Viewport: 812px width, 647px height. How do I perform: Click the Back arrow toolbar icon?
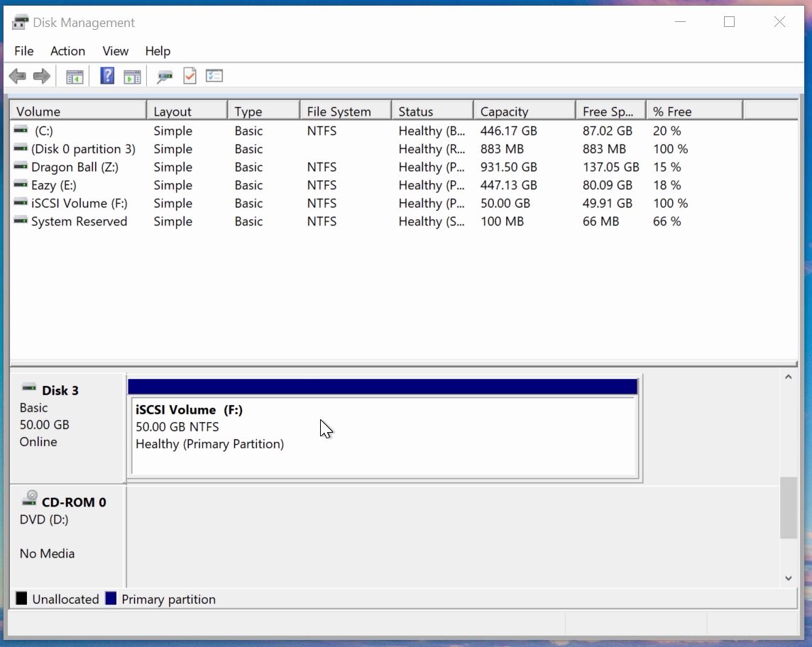click(x=18, y=76)
